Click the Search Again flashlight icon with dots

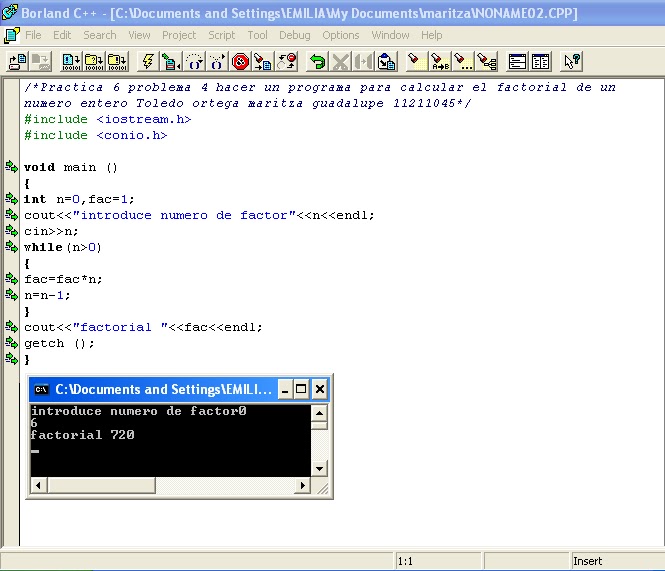tap(463, 62)
